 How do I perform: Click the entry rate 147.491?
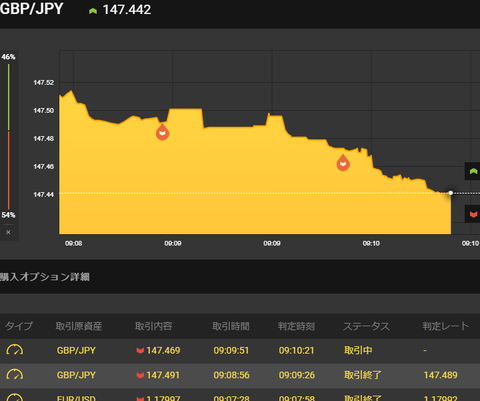[163, 375]
